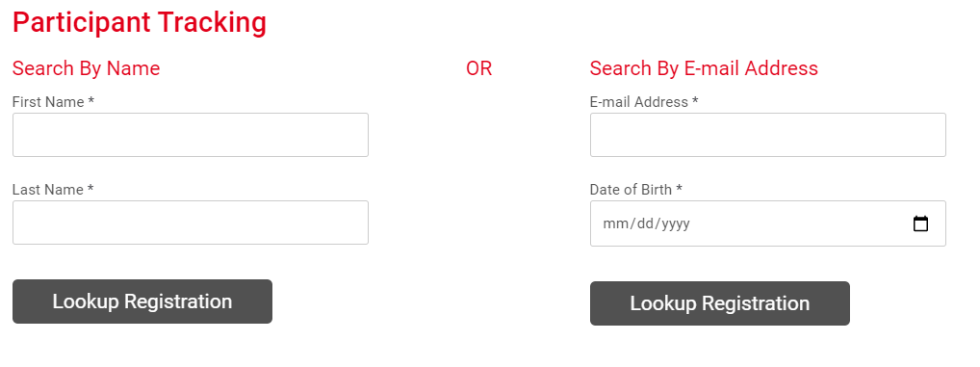Screen dimensions: 980x367
Task: Click the Search By E-mail Address heading
Action: point(704,68)
